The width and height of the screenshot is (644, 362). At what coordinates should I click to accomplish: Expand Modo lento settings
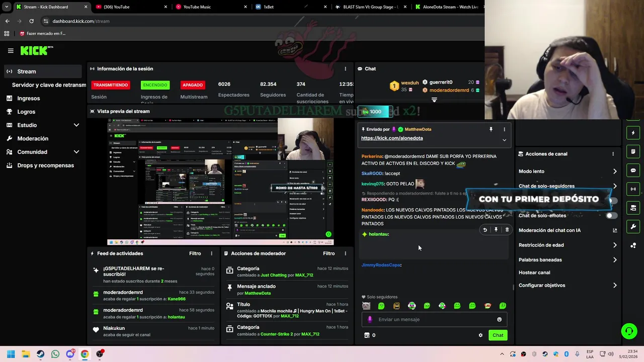pyautogui.click(x=568, y=171)
